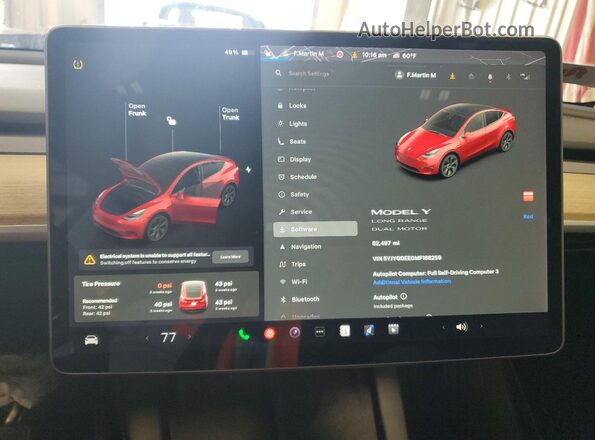Tap the notifications bell icon

click(x=490, y=77)
